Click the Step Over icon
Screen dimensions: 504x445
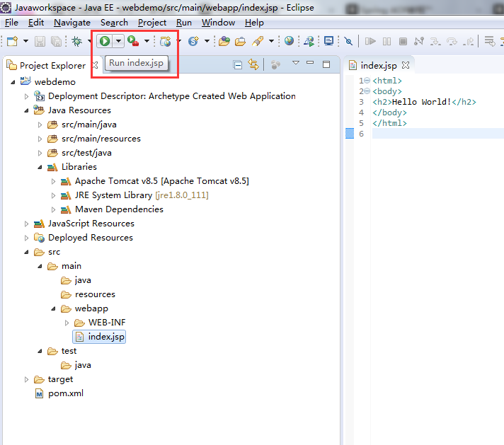click(452, 41)
